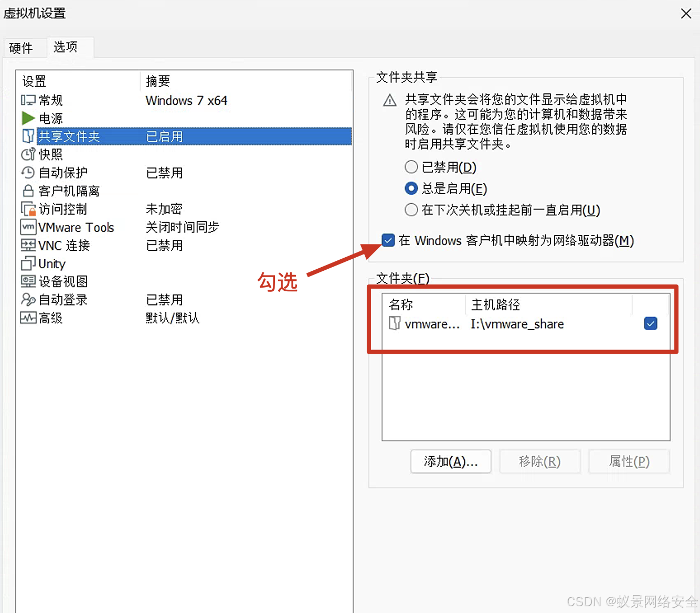Click the vmware share folder icon in list
Viewport: 700px width, 613px height.
pyautogui.click(x=395, y=323)
